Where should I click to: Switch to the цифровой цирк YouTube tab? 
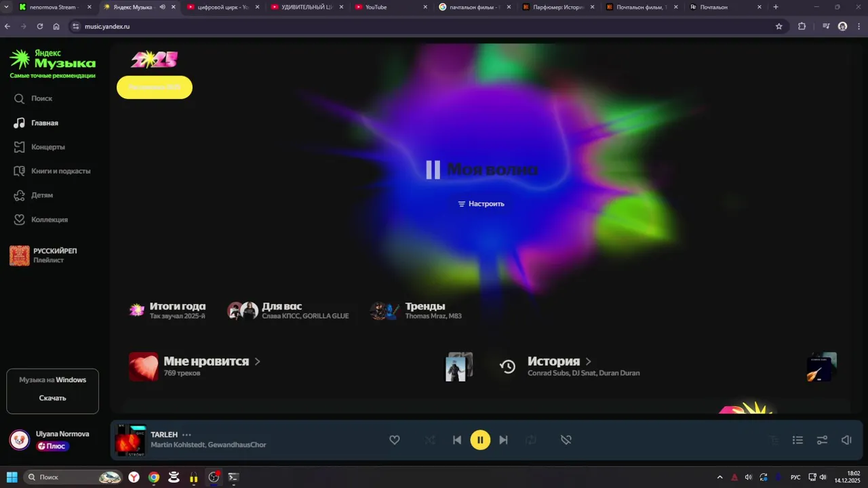(x=224, y=7)
